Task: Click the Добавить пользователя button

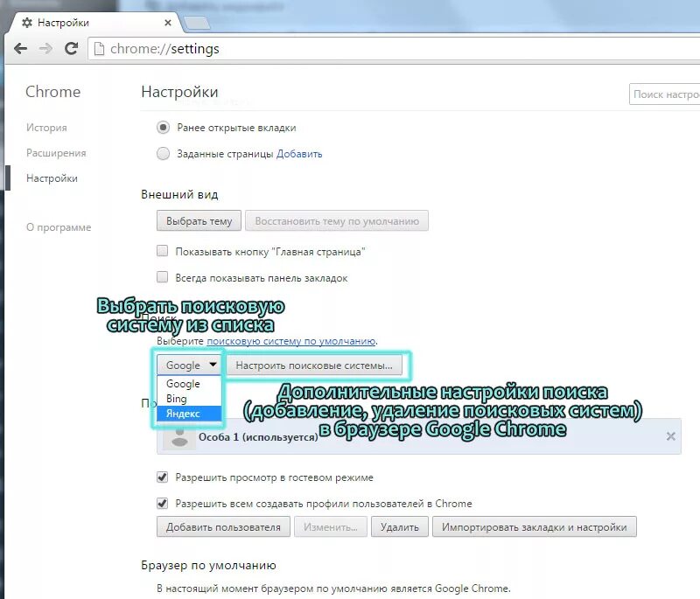Action: 223,526
